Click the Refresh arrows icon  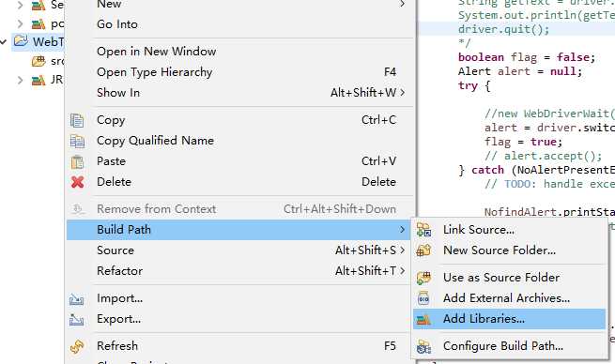77,346
